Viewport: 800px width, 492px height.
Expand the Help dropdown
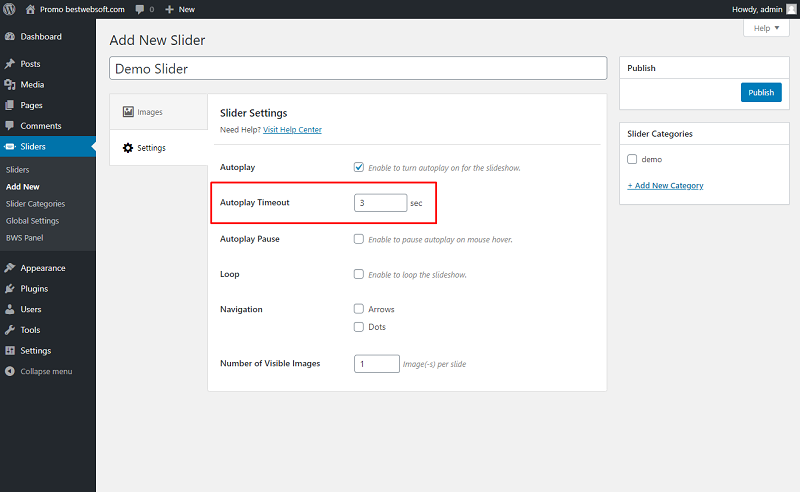[766, 28]
